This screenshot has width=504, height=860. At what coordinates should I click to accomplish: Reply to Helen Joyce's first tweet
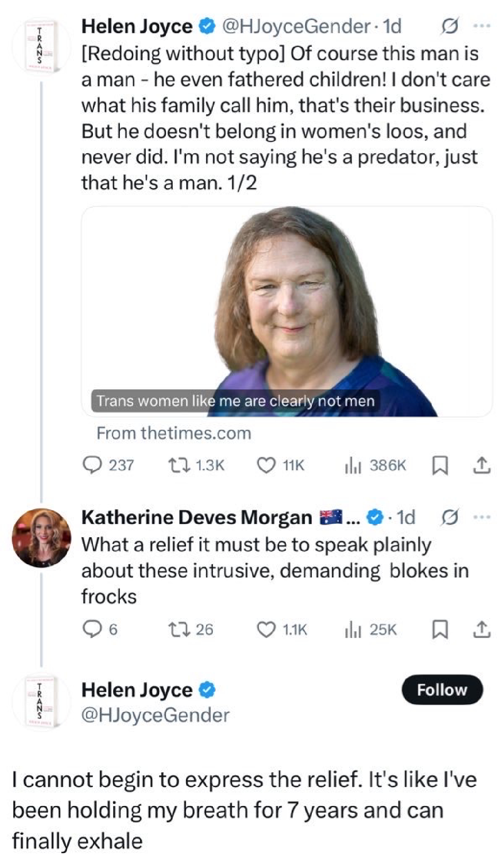click(x=92, y=465)
